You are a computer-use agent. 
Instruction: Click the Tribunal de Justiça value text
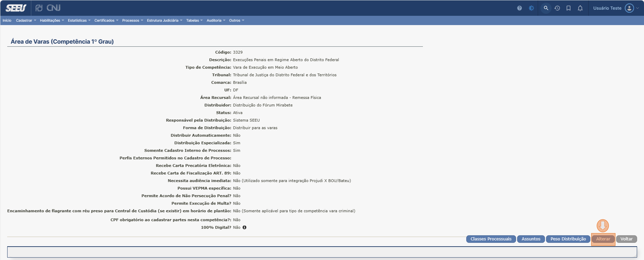(x=285, y=75)
